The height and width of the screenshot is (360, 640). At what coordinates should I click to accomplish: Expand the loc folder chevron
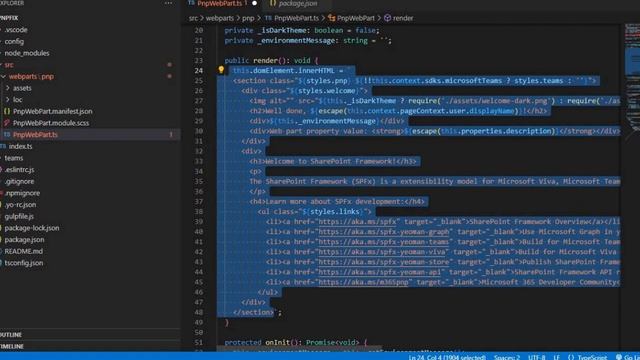[8, 100]
